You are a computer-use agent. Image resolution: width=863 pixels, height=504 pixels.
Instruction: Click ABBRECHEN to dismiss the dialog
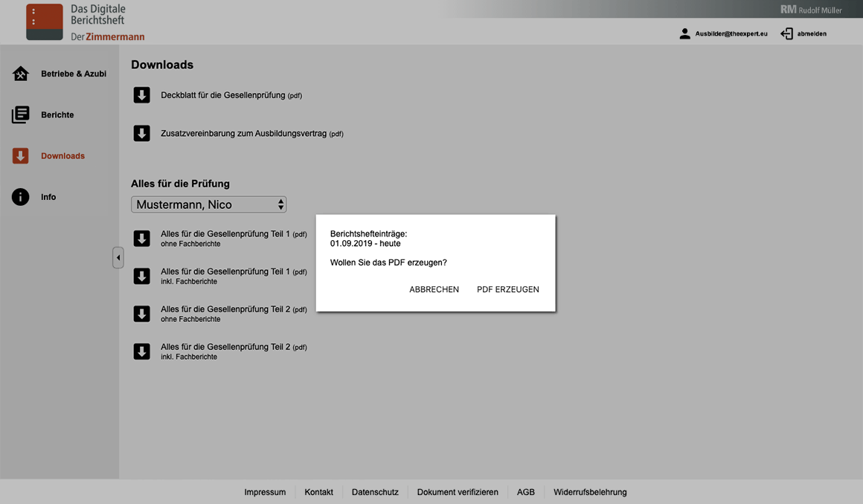point(434,289)
